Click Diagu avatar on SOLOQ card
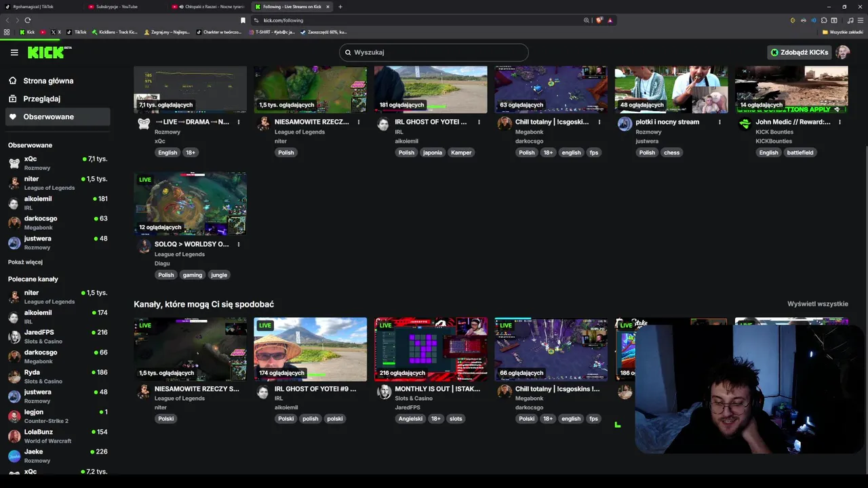 pos(143,245)
